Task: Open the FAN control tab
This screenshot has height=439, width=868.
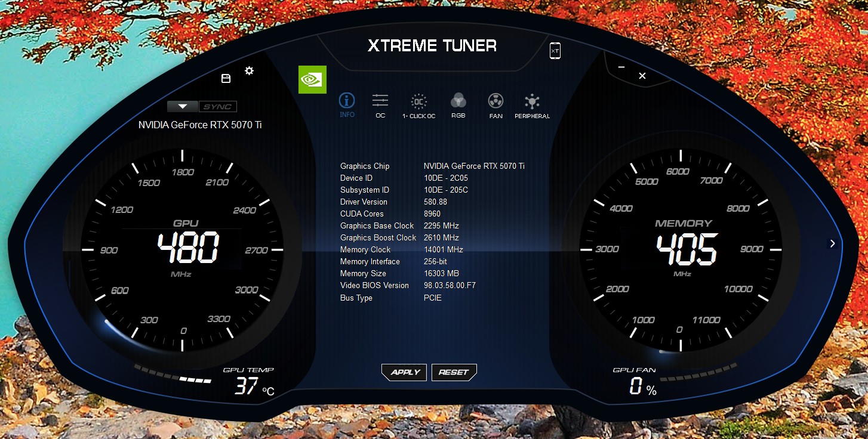Action: [x=495, y=106]
